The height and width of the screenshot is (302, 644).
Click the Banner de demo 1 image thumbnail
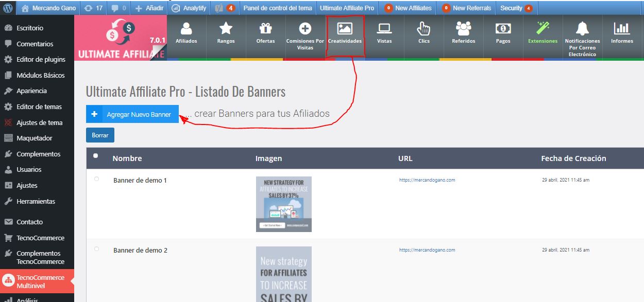pos(283,204)
